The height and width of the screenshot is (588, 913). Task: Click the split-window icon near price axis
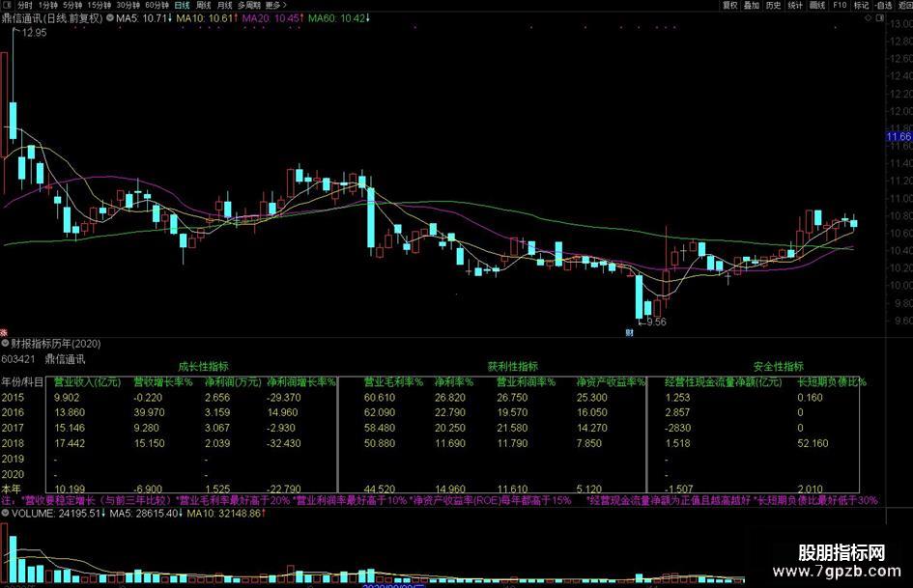pos(880,18)
